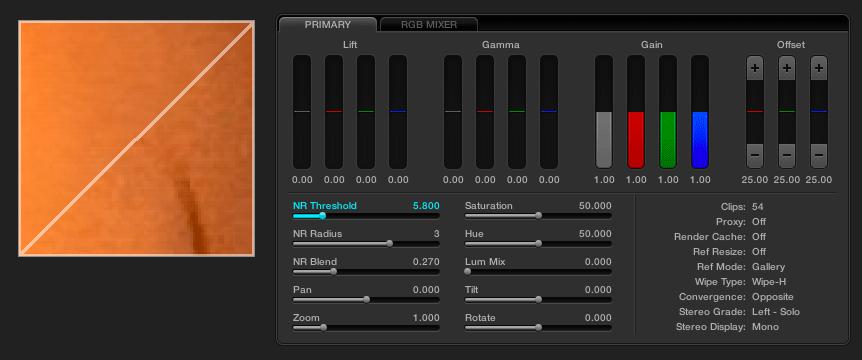Adjust the Gamma red bar
Screen dimensions: 862x360
[484, 112]
